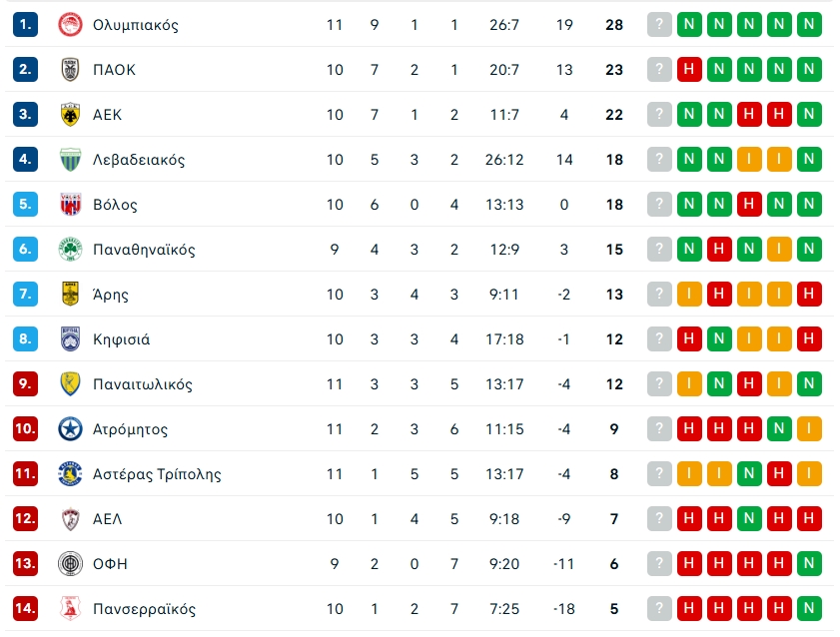
Task: Select the ΑΕΛ team name
Action: [x=107, y=519]
